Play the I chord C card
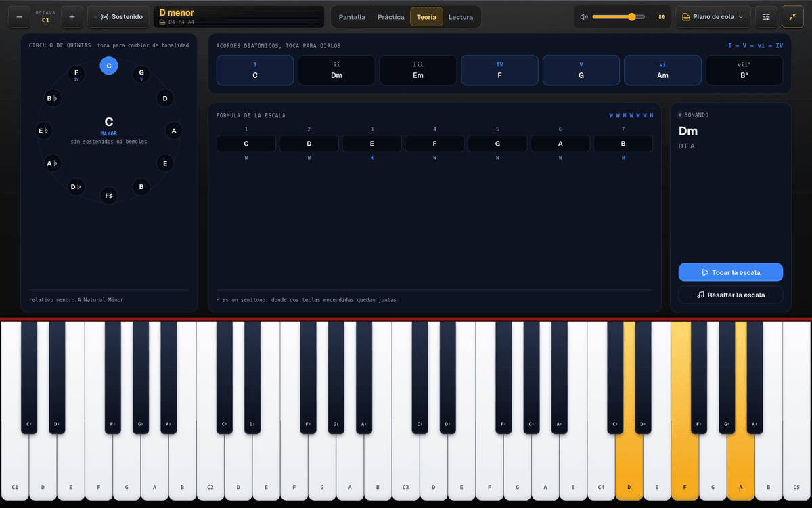Viewport: 812px width, 508px height. (255, 70)
